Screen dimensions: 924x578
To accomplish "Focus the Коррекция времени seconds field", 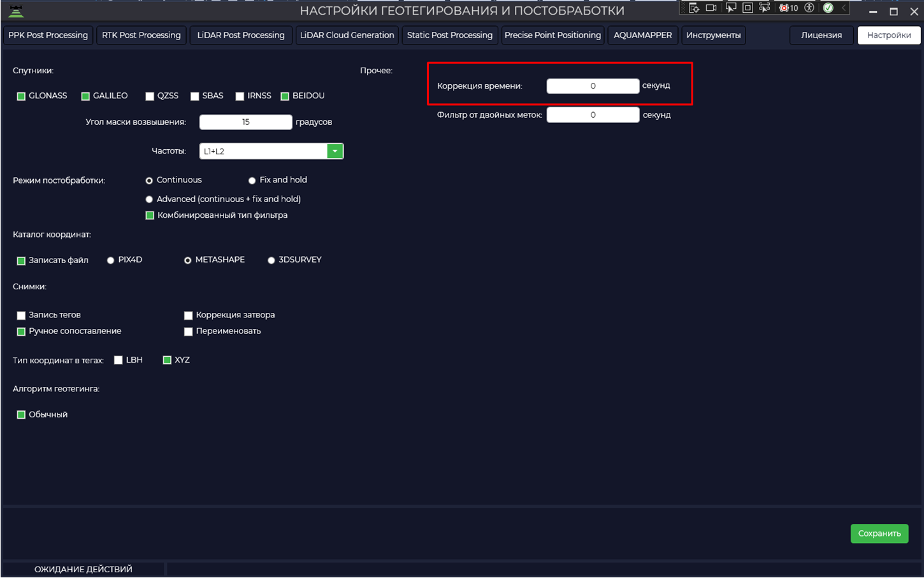I will point(593,86).
